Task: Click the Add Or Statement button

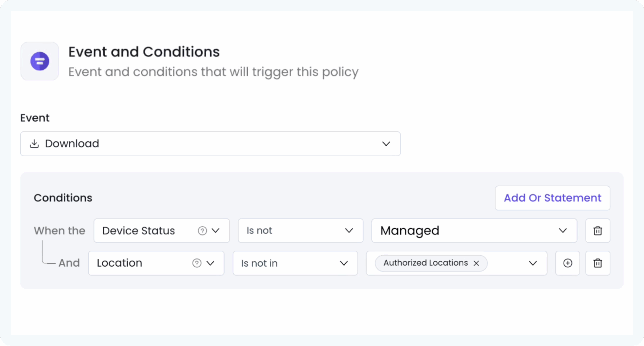Action: (552, 198)
